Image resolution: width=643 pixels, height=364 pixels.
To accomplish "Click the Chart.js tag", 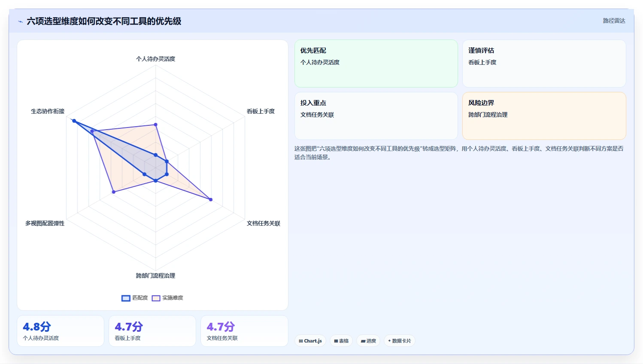I will coord(310,341).
